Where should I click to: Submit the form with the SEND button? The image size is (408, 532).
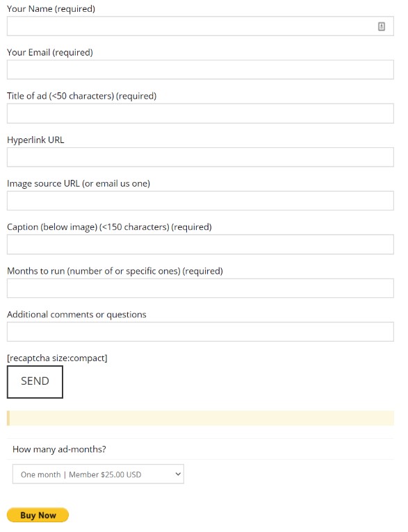[x=35, y=382]
